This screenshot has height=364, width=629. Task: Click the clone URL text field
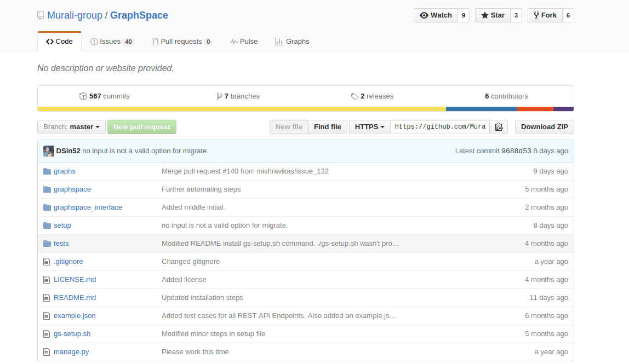440,127
